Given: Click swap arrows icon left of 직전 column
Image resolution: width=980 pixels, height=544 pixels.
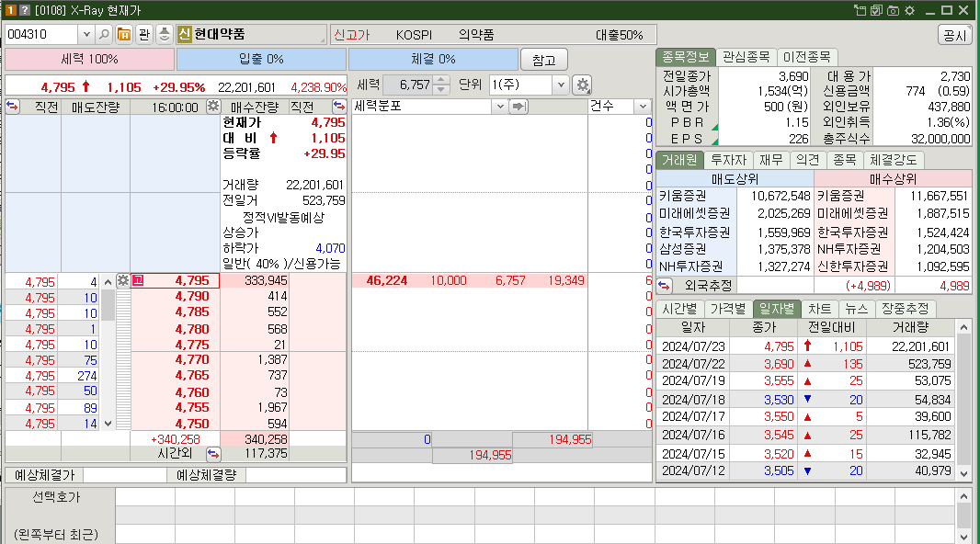Looking at the screenshot, I should pos(13,107).
